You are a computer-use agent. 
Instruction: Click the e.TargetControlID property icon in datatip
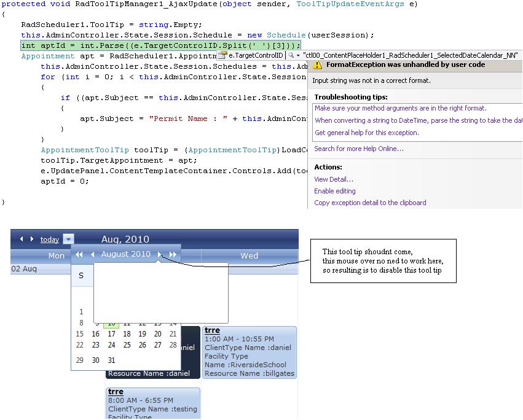222,55
